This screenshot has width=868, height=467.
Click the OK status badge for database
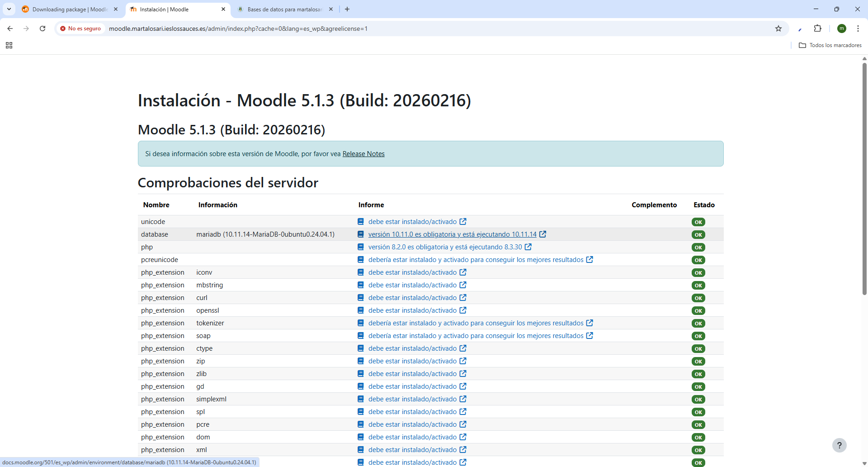pyautogui.click(x=698, y=235)
